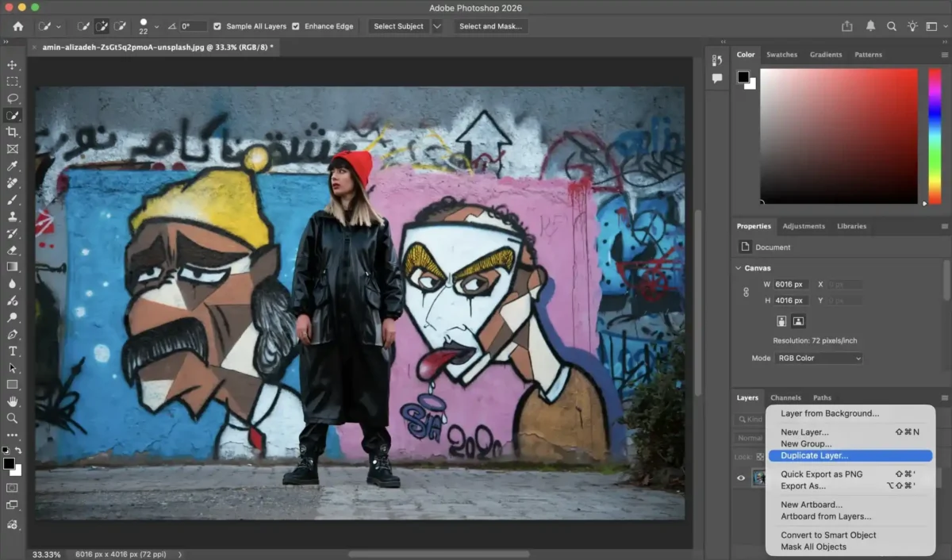Select the Move tool
This screenshot has height=560, width=952.
pos(12,65)
